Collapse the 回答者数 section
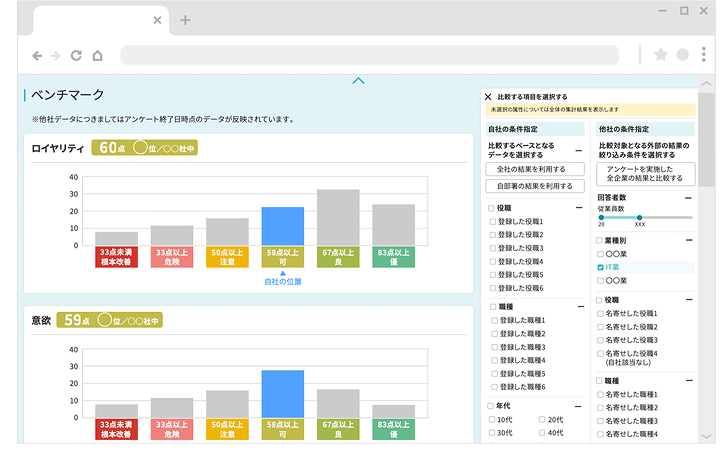 click(688, 198)
